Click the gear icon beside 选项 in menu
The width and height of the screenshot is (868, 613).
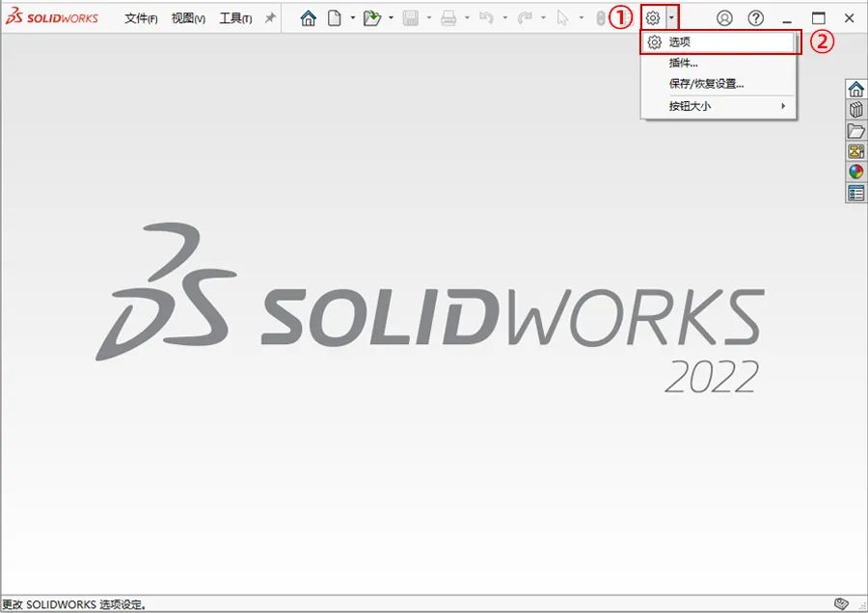coord(654,42)
